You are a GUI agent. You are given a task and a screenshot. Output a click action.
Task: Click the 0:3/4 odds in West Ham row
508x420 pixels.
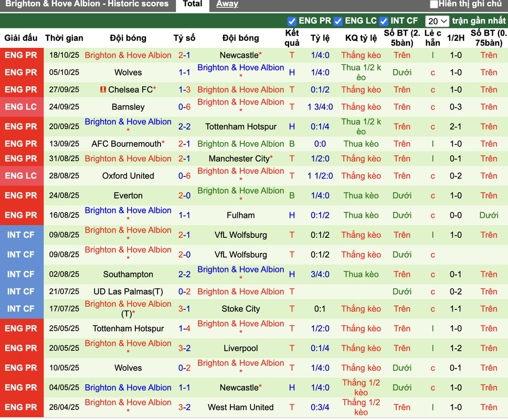coord(320,407)
